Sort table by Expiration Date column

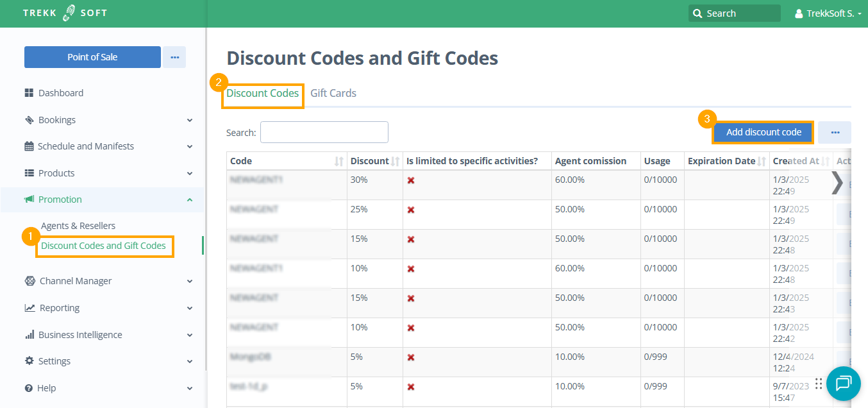(762, 162)
